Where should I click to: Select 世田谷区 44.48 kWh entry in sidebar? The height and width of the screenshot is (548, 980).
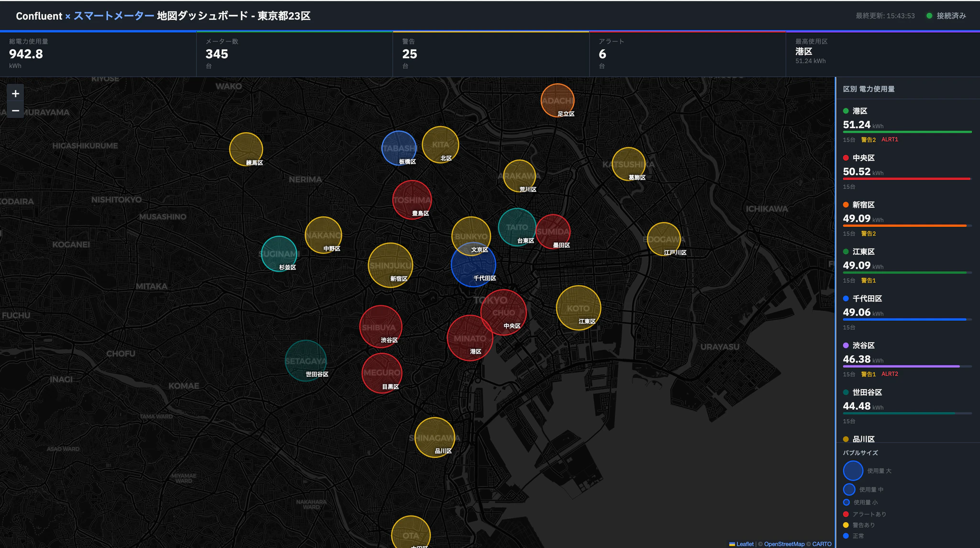pos(907,406)
